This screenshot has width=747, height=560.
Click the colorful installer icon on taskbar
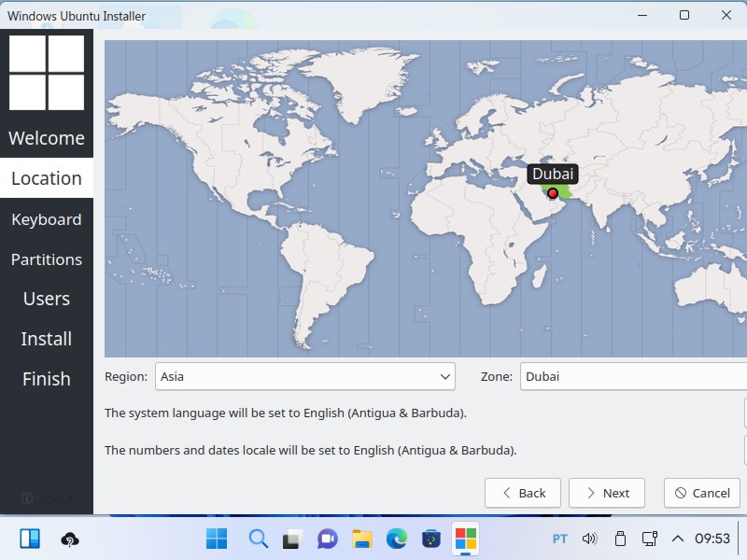[465, 539]
